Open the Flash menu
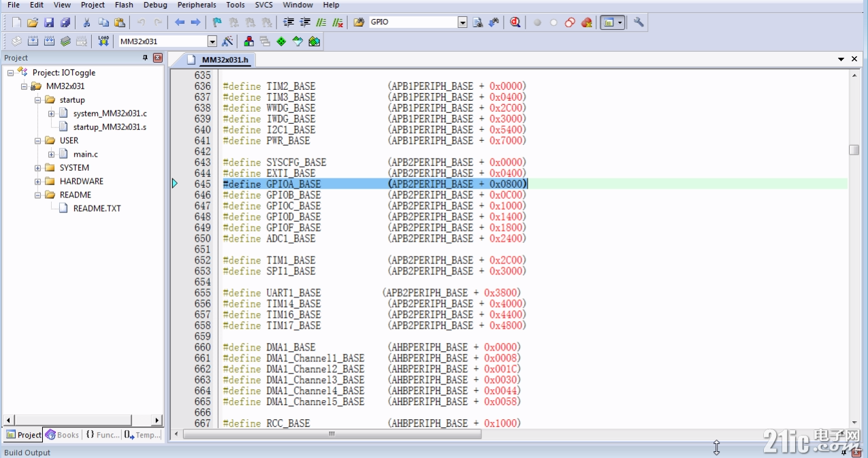Screen dimensions: 868x458 pos(124,5)
